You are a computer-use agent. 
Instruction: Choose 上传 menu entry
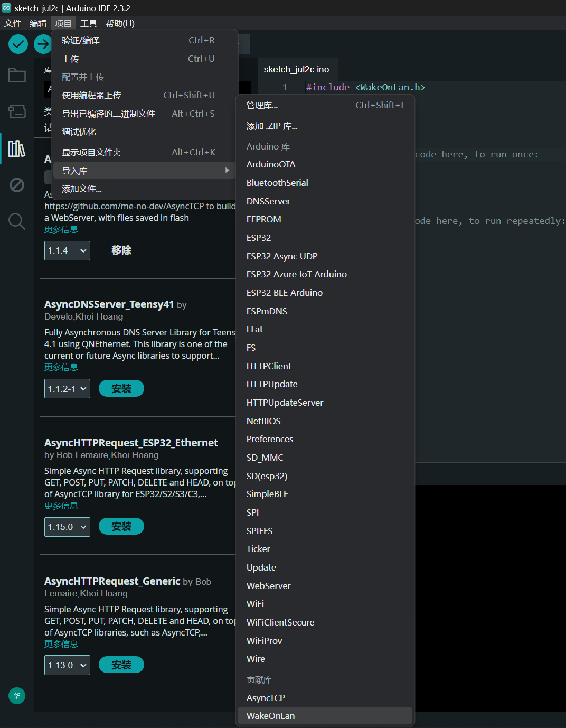coord(144,59)
